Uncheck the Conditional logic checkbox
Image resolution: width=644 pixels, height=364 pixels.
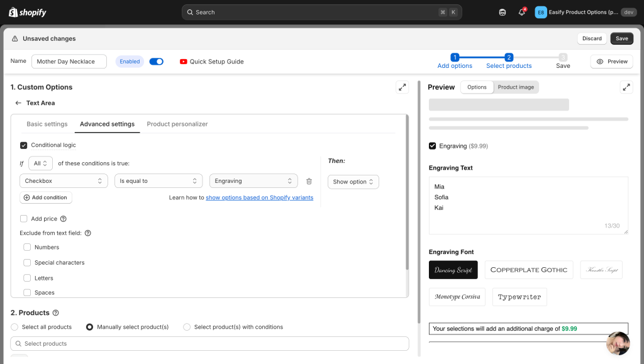(24, 145)
